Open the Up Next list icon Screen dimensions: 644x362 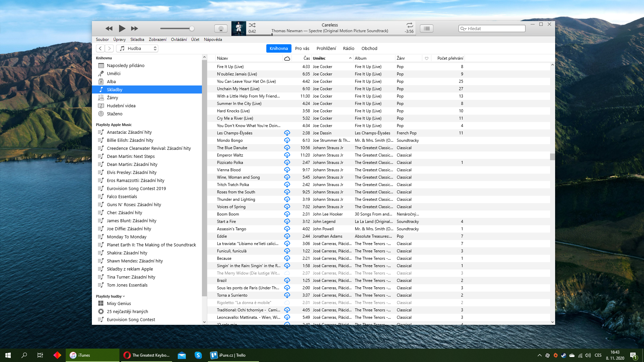click(427, 28)
